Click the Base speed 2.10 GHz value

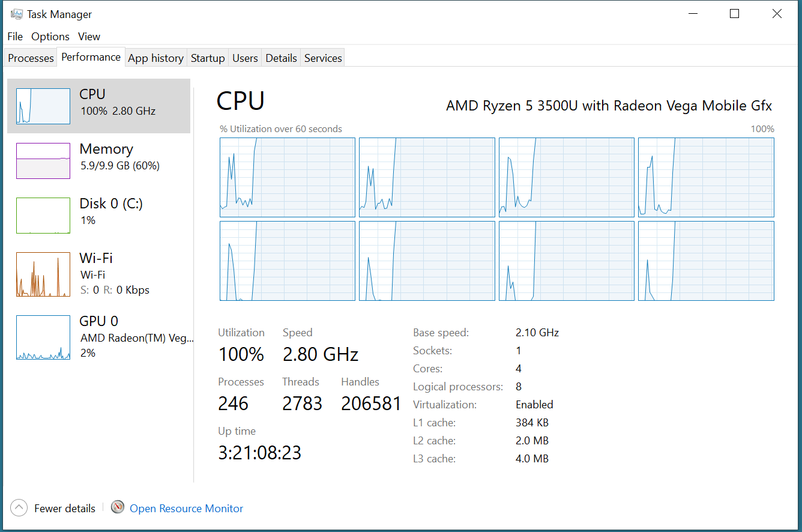click(537, 333)
